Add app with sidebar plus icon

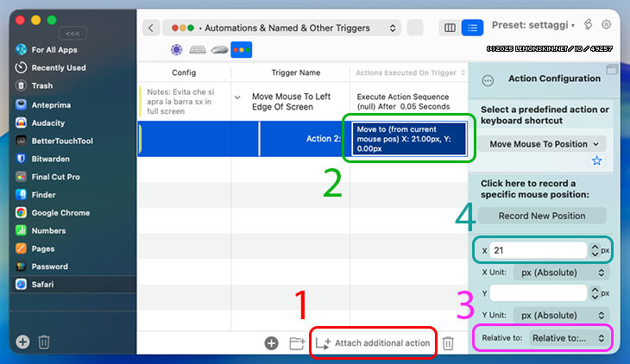(x=22, y=342)
